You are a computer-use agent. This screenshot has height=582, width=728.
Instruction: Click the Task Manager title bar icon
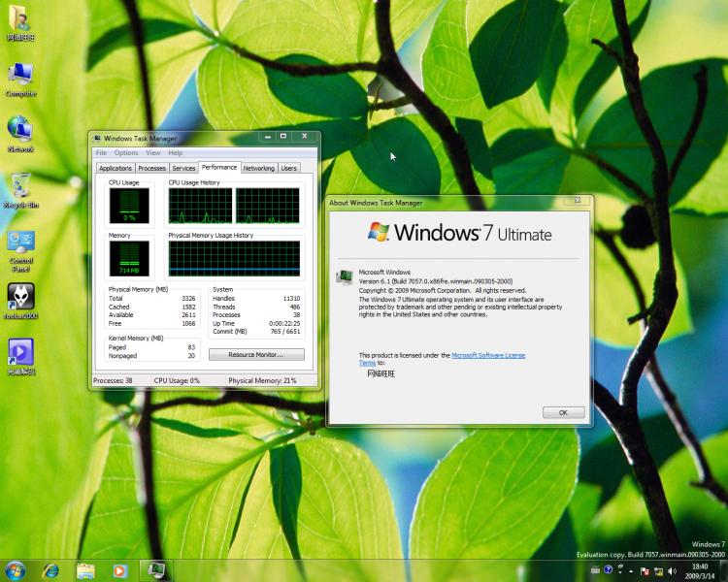point(97,138)
